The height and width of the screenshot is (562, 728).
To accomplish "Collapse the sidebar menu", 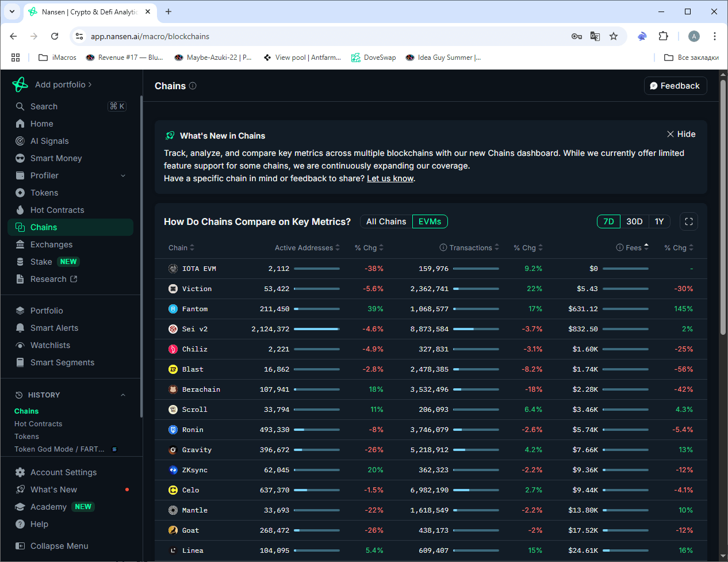I will pyautogui.click(x=52, y=546).
